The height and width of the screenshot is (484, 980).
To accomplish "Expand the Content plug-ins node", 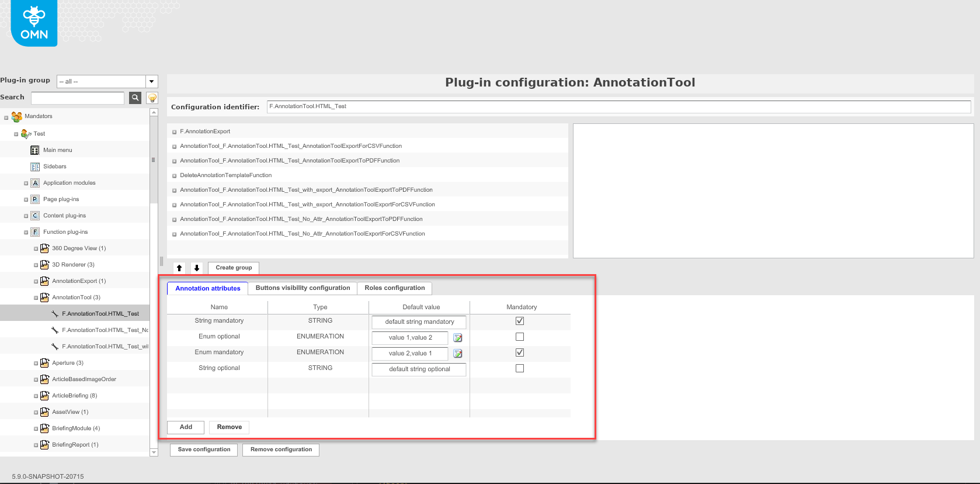I will [26, 216].
